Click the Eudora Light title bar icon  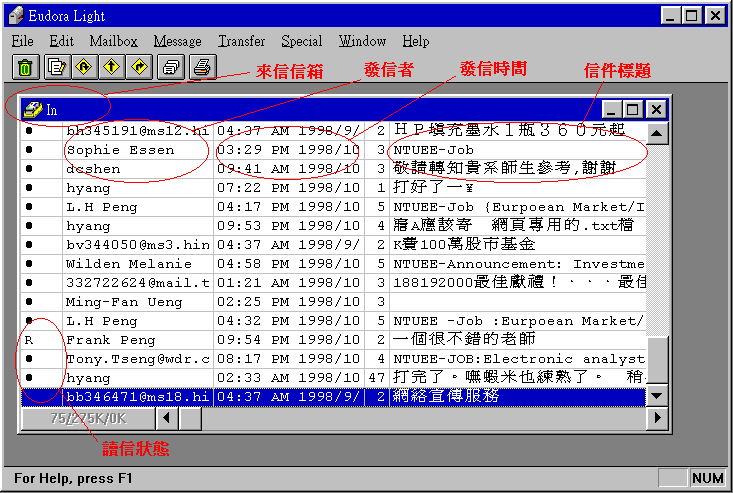click(16, 15)
